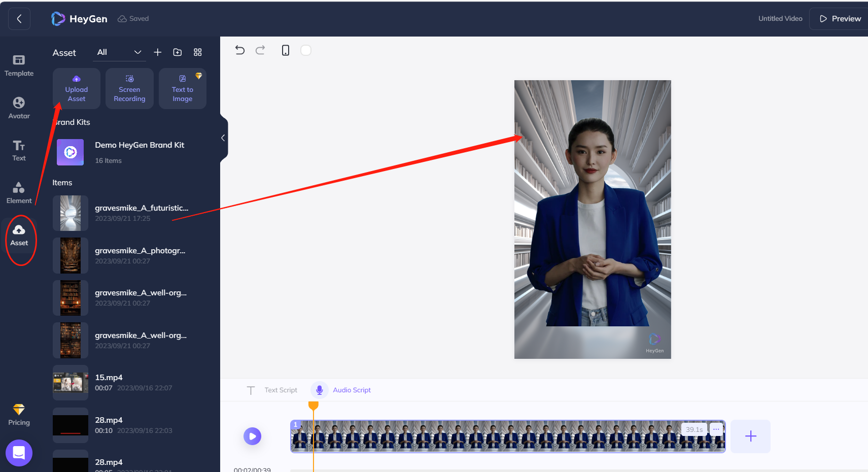Click the "16 Items" brand kit count
Screen dimensions: 868x472
pos(108,160)
